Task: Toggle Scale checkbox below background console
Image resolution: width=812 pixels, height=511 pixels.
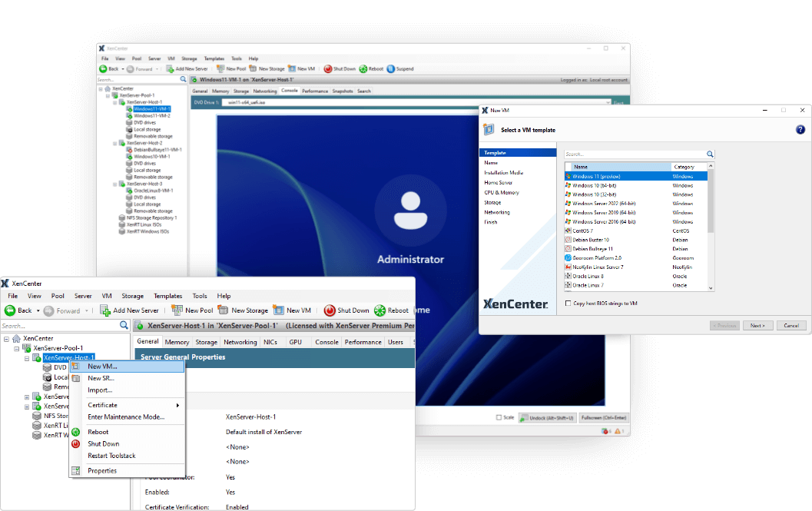Action: click(499, 417)
